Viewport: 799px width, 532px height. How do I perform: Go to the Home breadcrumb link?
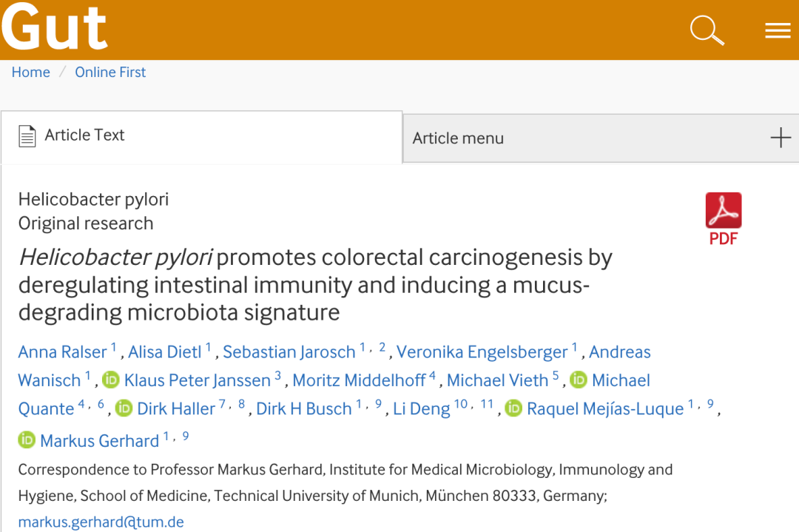coord(31,73)
